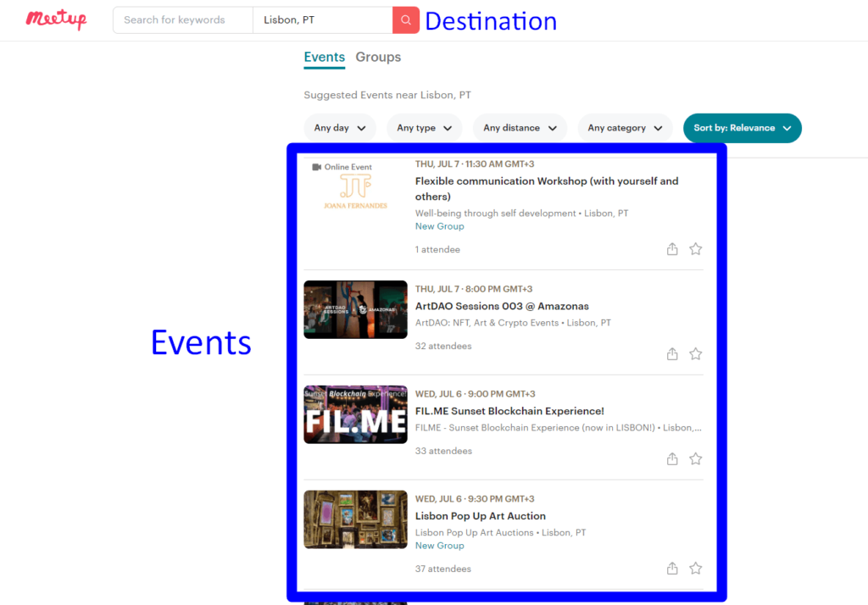Switch to the Events tab
Image resolution: width=868 pixels, height=605 pixels.
(325, 57)
